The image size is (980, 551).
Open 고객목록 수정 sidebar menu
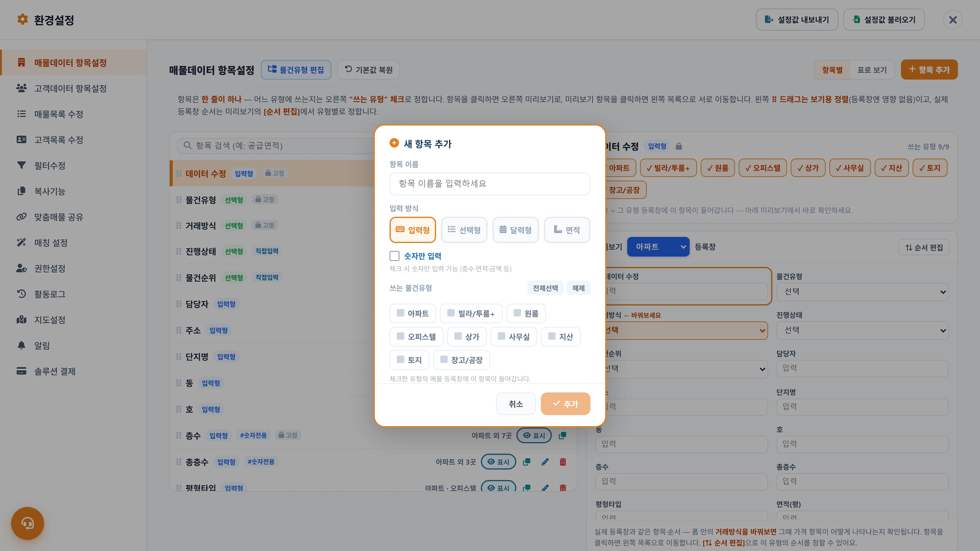(x=73, y=140)
